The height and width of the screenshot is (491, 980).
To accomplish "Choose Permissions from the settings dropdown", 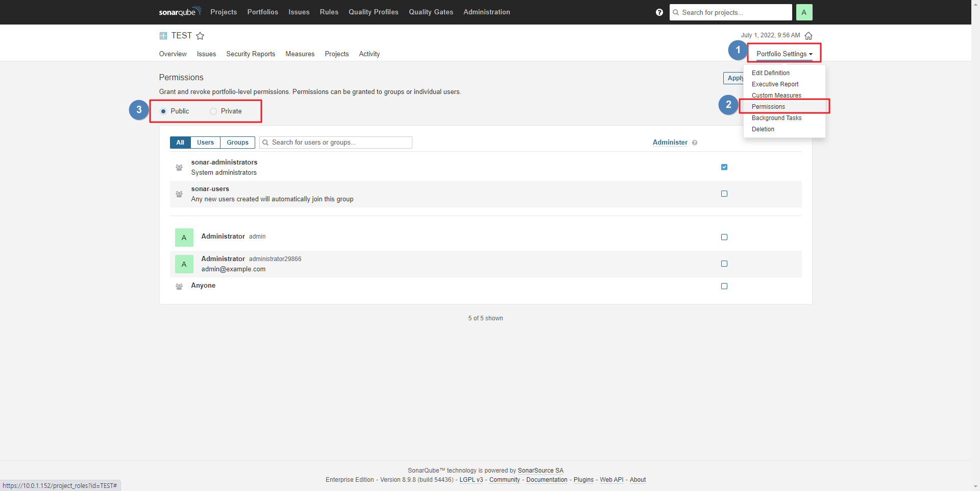I will coord(768,107).
